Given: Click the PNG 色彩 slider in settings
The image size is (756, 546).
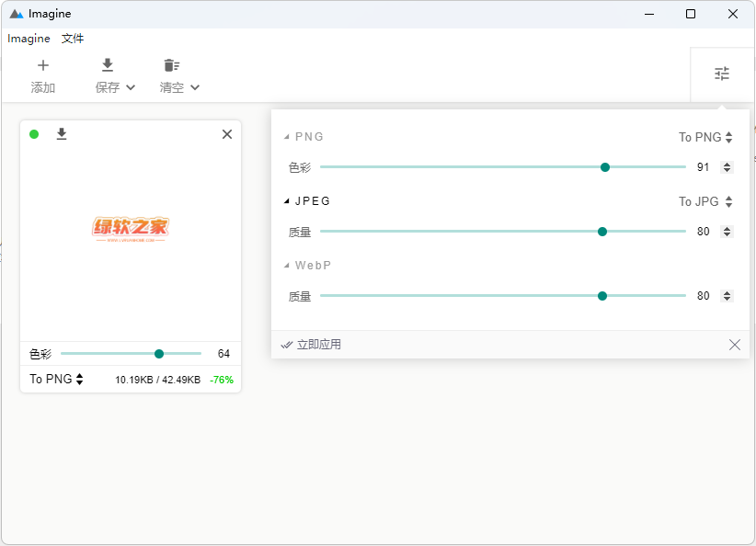Looking at the screenshot, I should coord(502,167).
